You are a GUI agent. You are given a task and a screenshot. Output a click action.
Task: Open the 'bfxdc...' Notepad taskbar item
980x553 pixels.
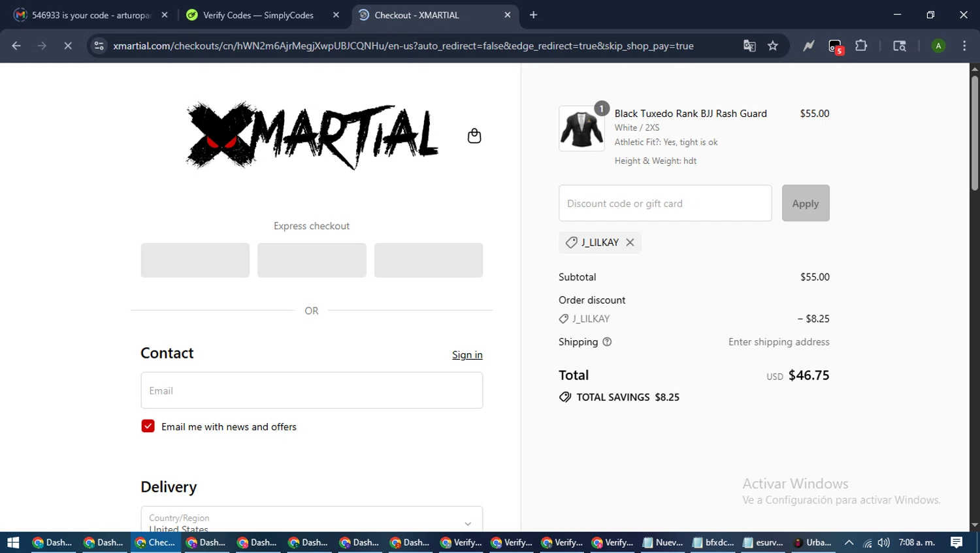tap(713, 543)
